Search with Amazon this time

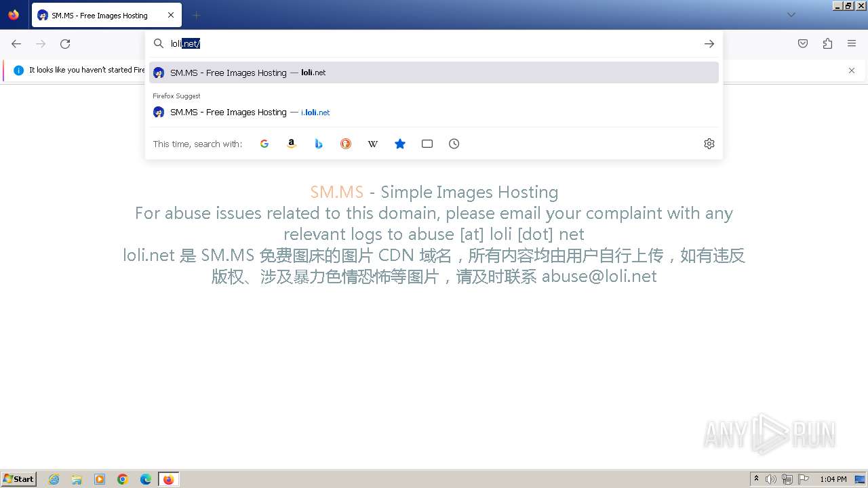(292, 144)
